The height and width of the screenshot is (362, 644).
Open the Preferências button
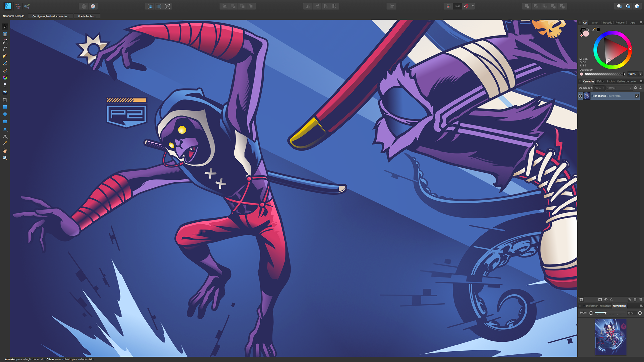[87, 16]
